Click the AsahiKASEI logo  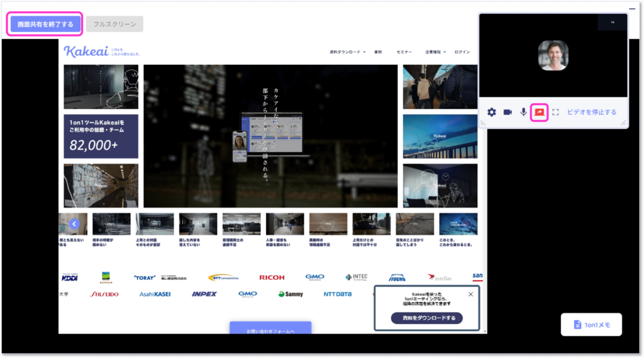(x=155, y=294)
